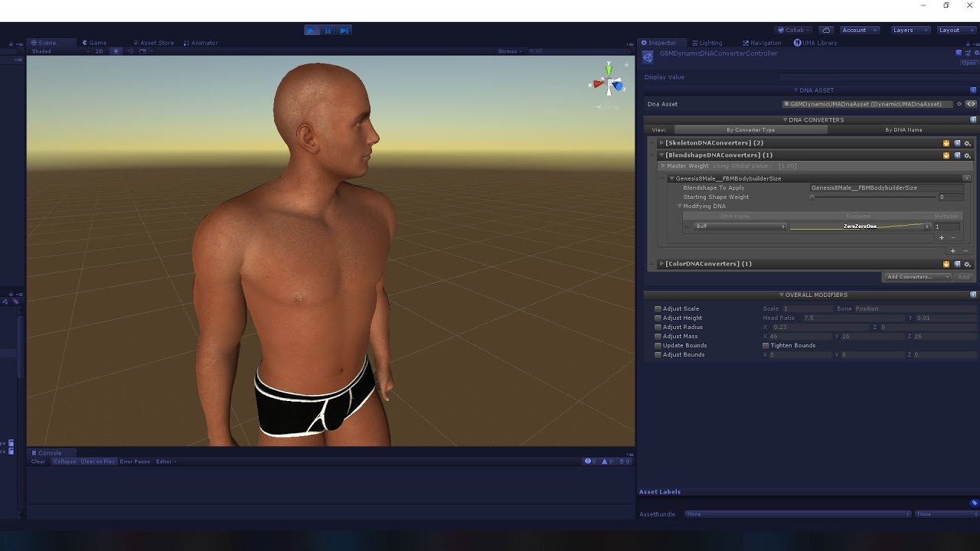Remove the Genesis8Male__FBMBodybuilderSize converter with X

[966, 178]
